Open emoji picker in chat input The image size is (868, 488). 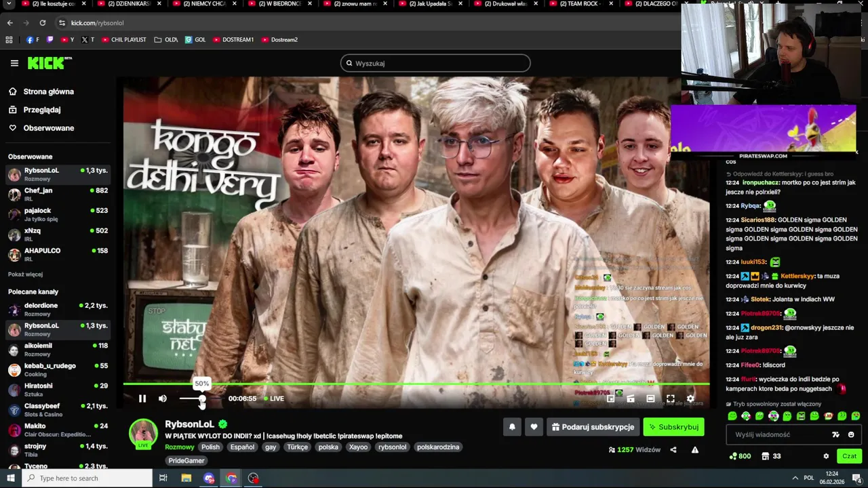click(851, 434)
